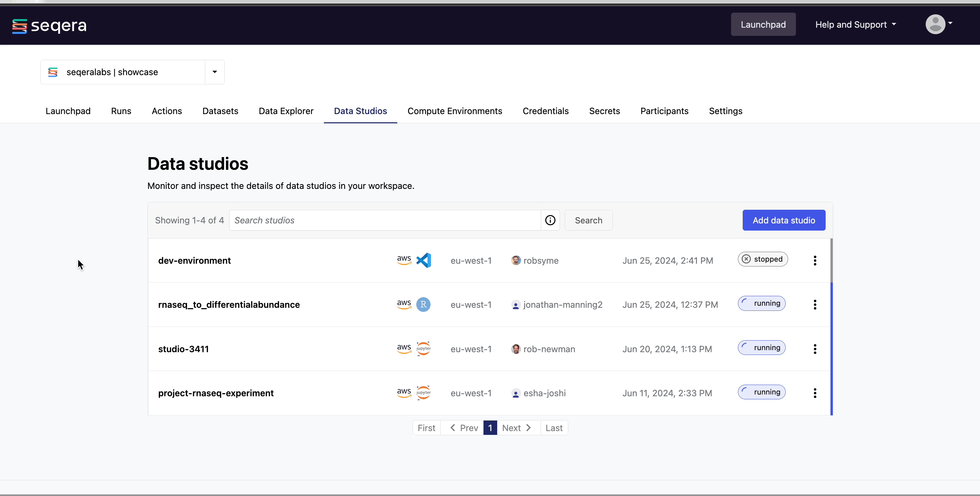Screen dimensions: 980x496
Task: Expand the seqeralabs showcase workspace dropdown
Action: 214,72
